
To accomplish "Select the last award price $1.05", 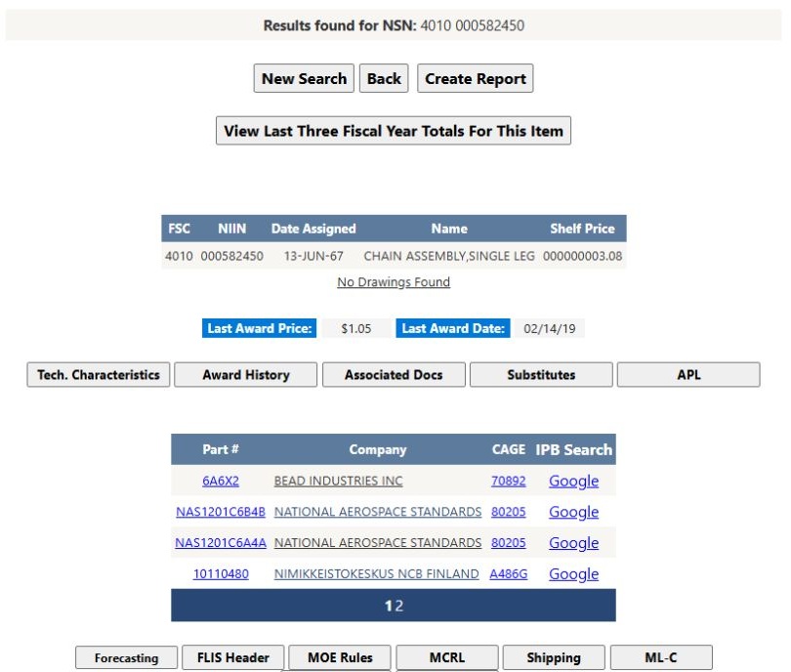I will pos(356,328).
